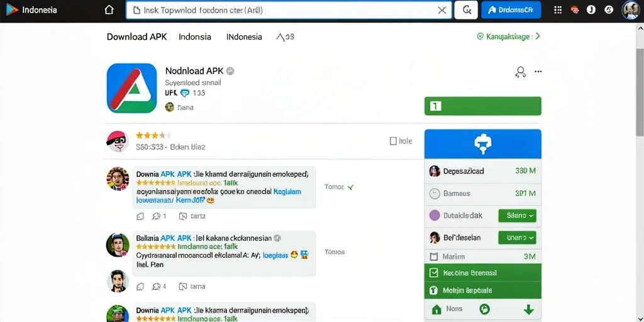
Task: Switch to the Download APK tab
Action: (136, 36)
